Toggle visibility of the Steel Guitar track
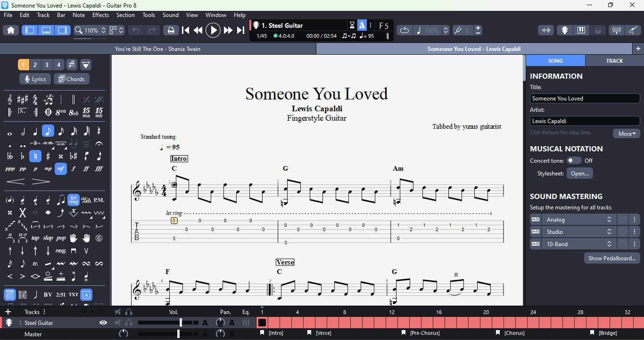The width and height of the screenshot is (644, 340). click(103, 323)
